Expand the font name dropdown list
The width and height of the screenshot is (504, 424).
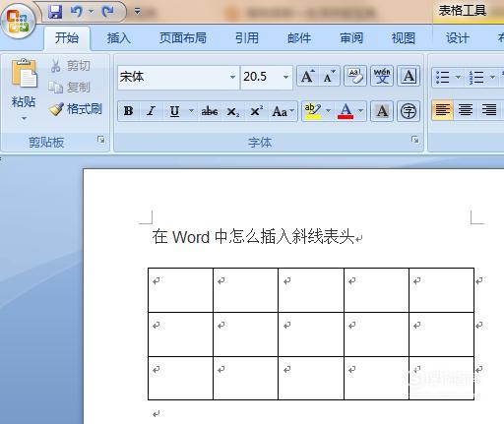(x=232, y=77)
